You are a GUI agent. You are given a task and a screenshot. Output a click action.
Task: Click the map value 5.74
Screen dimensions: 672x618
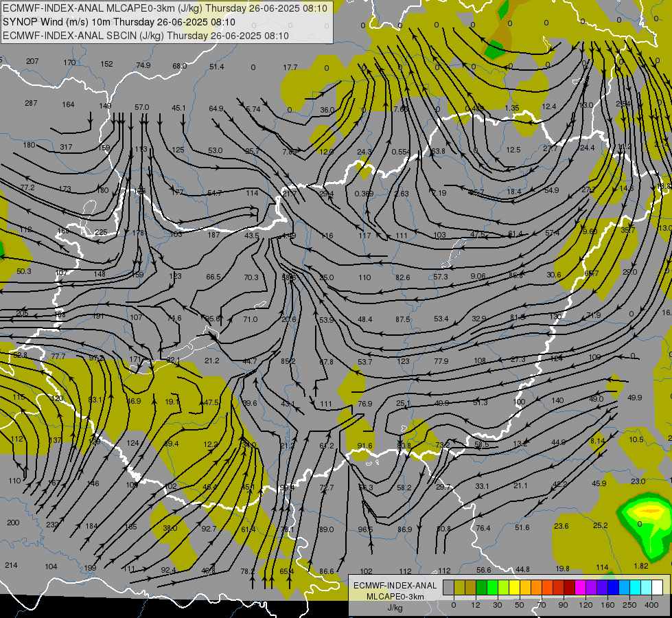pyautogui.click(x=253, y=109)
